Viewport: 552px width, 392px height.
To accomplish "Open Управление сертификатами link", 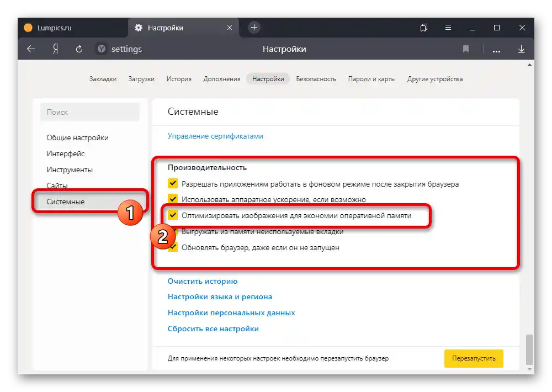I will 215,136.
